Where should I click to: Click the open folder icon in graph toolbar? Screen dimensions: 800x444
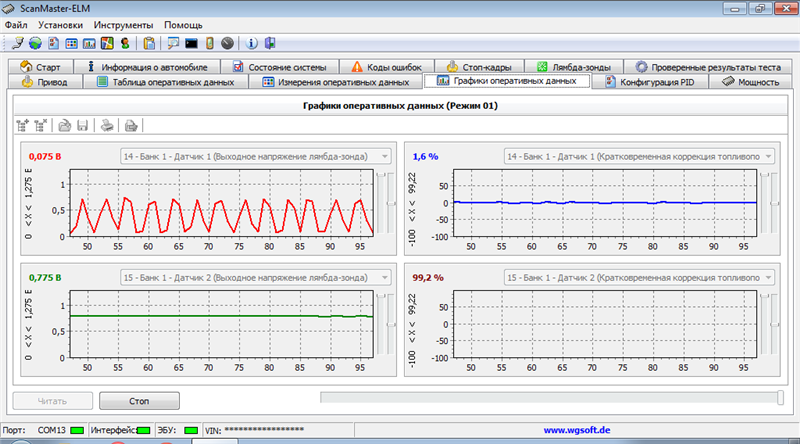[64, 125]
